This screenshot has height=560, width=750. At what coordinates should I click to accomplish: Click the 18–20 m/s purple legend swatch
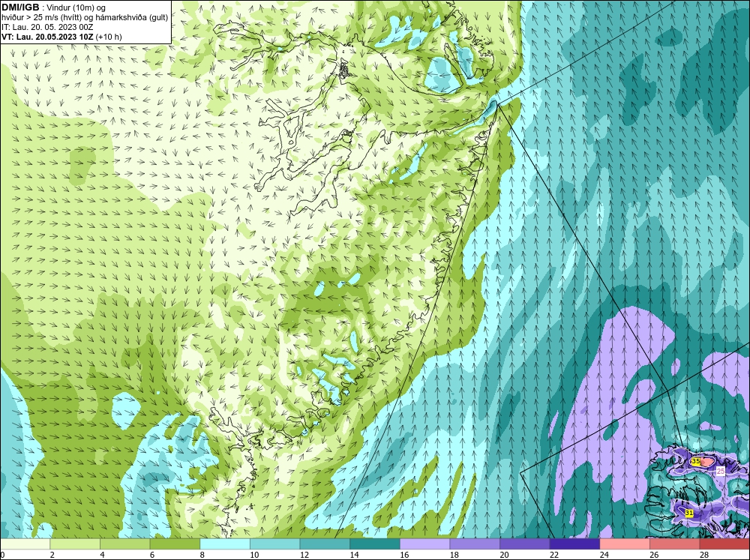coord(475,544)
